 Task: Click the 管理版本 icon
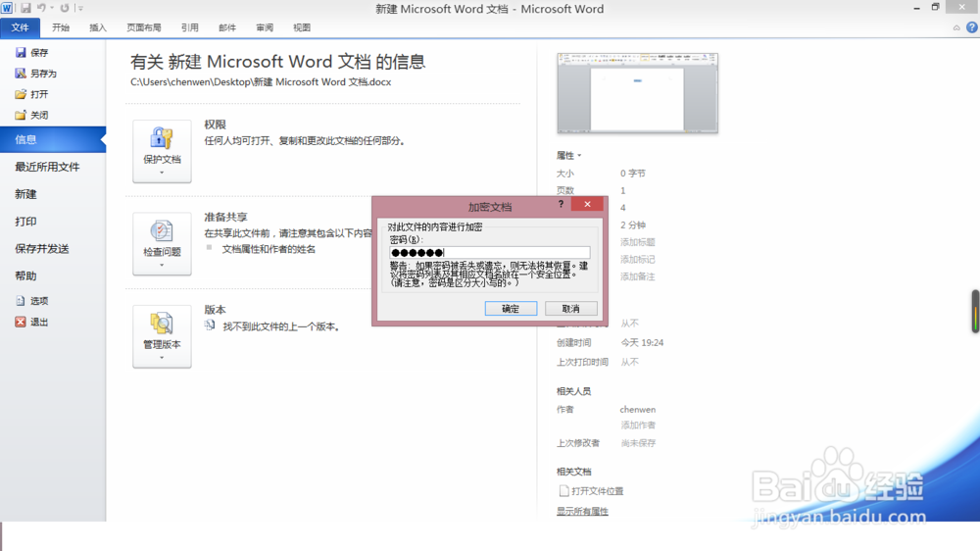coord(162,324)
